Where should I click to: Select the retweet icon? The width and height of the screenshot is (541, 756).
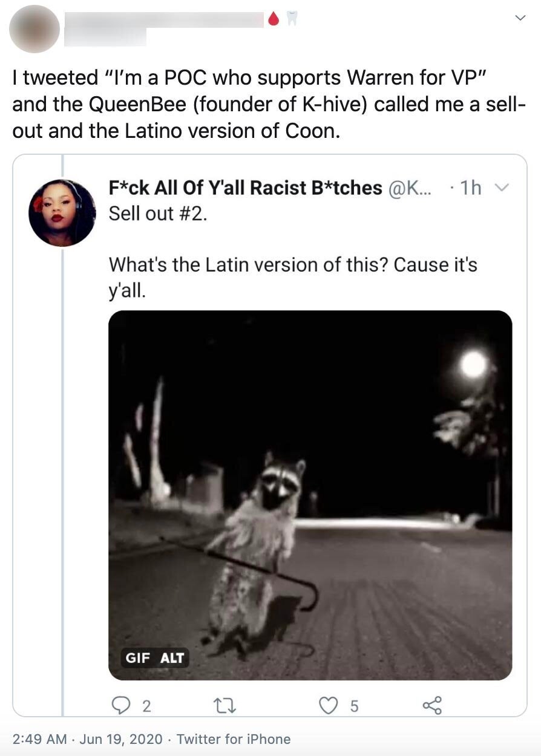224,703
